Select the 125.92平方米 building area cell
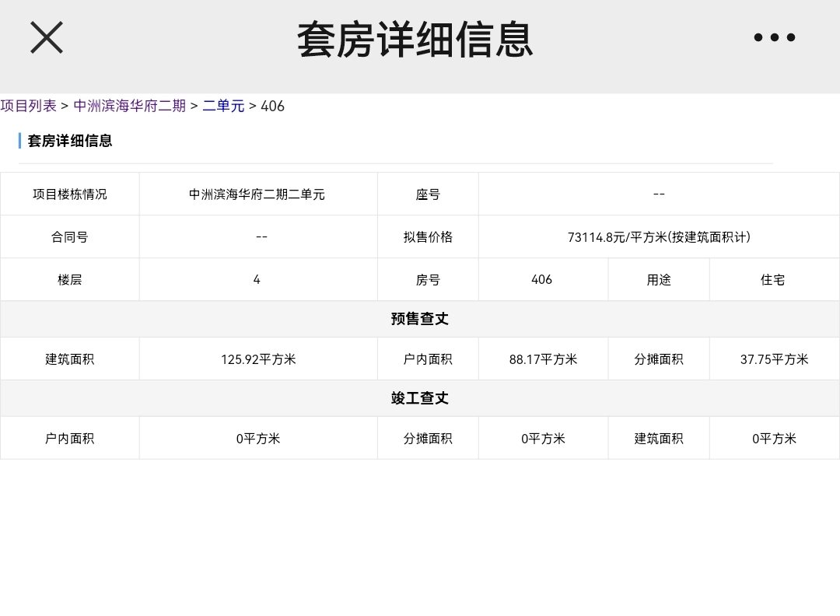 [x=258, y=359]
